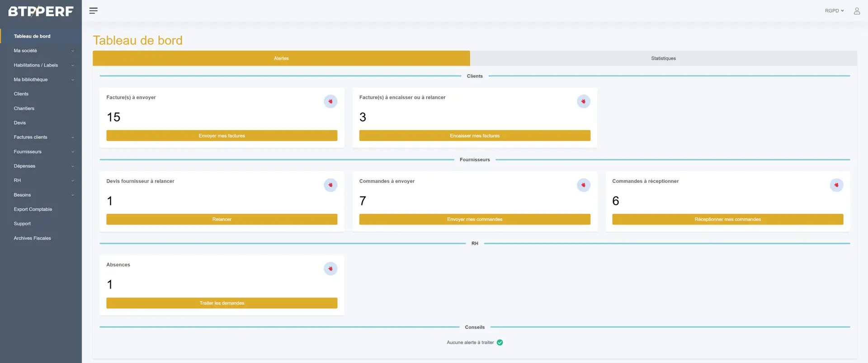Viewport: 868px width, 363px height.
Task: Click alert icon on Commandes à envoyer card
Action: 584,185
